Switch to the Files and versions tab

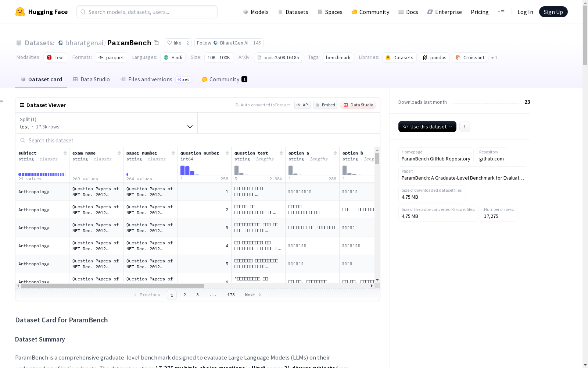pos(156,79)
